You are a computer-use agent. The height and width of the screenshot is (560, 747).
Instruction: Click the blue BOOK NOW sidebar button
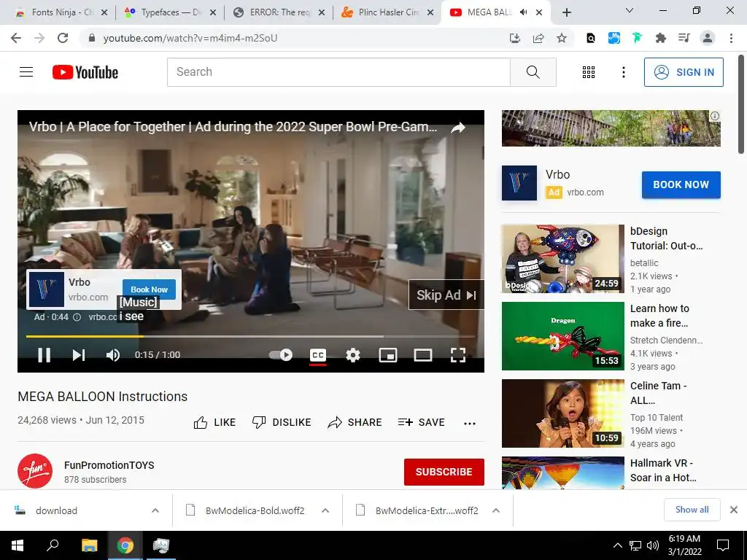point(681,184)
